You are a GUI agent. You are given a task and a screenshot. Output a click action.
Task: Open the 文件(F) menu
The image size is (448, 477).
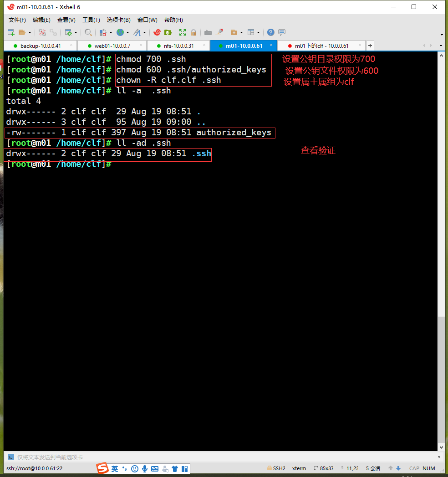[17, 20]
